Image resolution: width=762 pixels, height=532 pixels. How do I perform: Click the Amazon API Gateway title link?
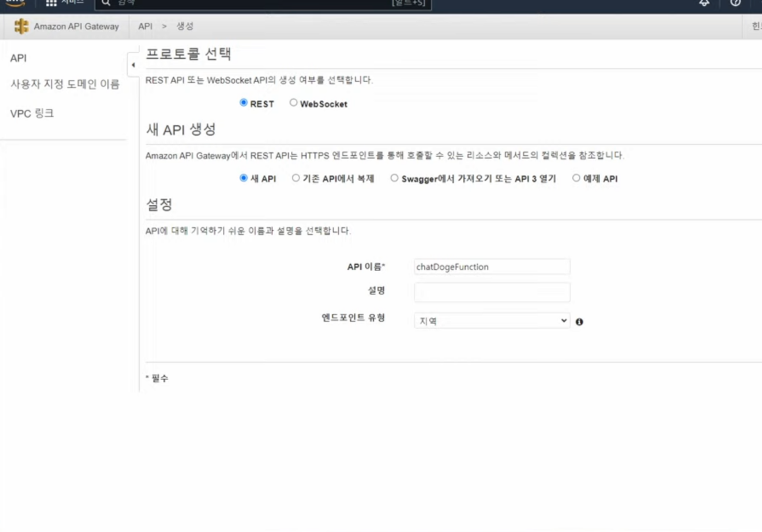(x=77, y=26)
